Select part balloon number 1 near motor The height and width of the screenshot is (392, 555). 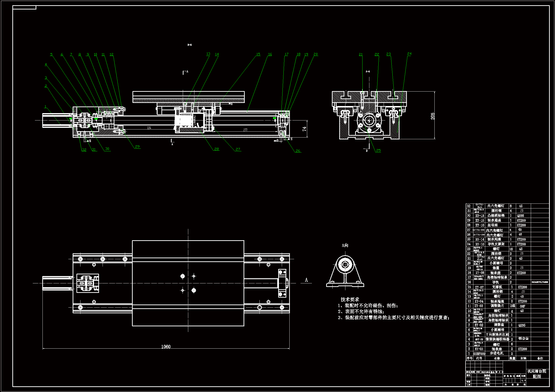[x=45, y=106]
